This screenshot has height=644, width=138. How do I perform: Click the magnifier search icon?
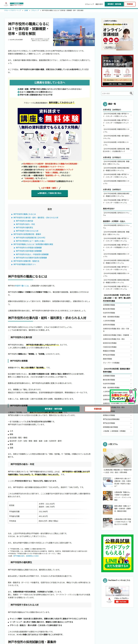(x=131, y=93)
